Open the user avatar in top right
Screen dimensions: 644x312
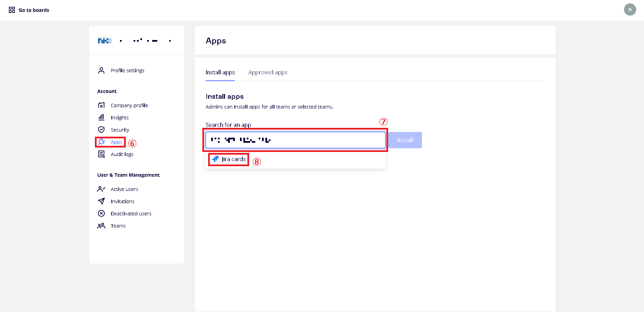(630, 9)
